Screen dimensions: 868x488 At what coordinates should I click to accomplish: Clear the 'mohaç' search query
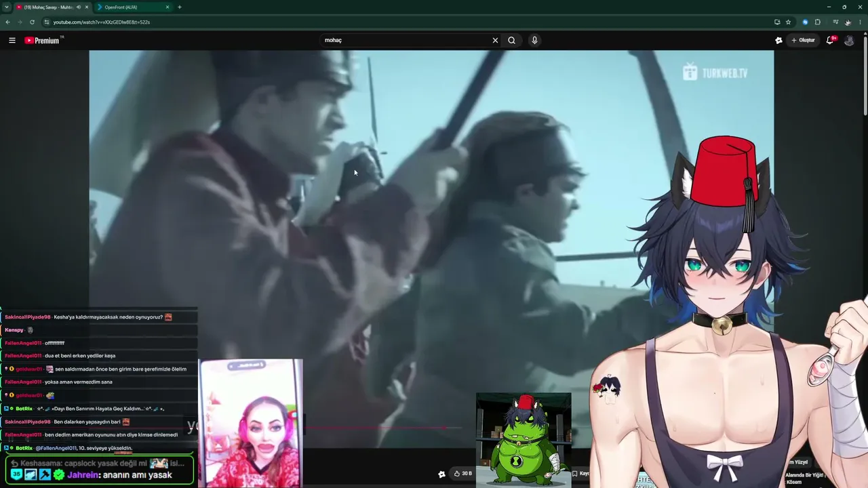click(495, 41)
